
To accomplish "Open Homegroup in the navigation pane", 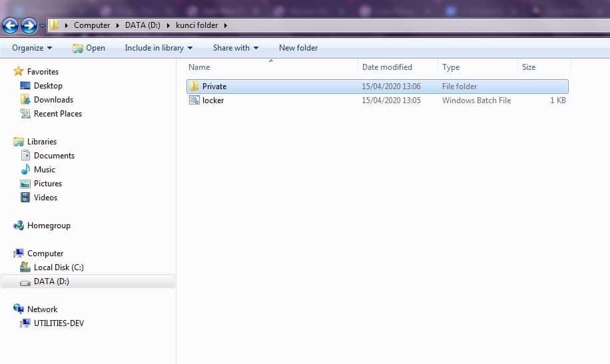I will click(x=49, y=226).
